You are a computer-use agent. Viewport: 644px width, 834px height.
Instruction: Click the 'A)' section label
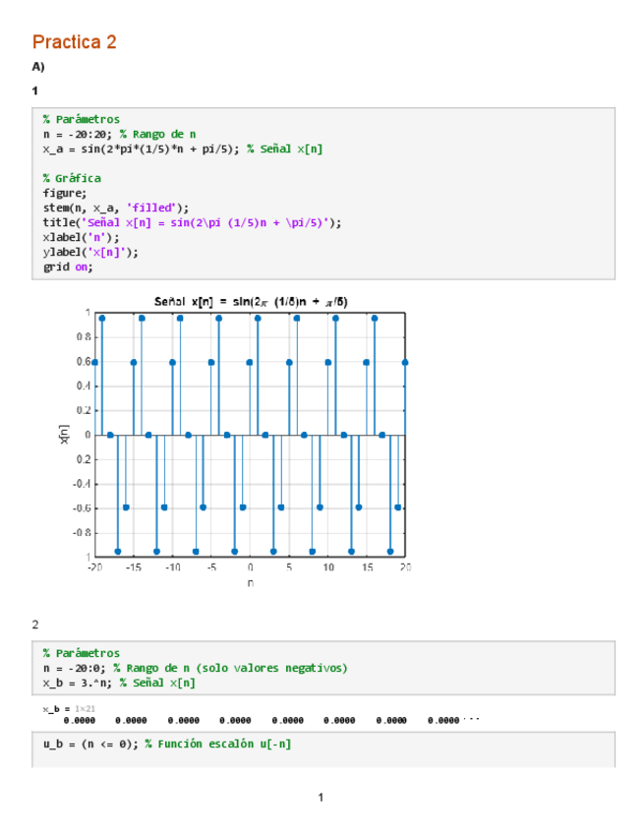[x=38, y=68]
